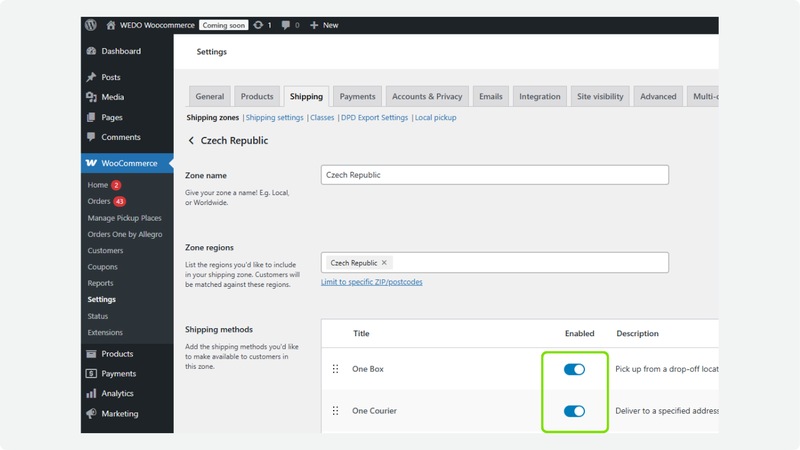Click Limit to specific ZIP/postcodes link
This screenshot has height=450, width=800.
tap(371, 282)
